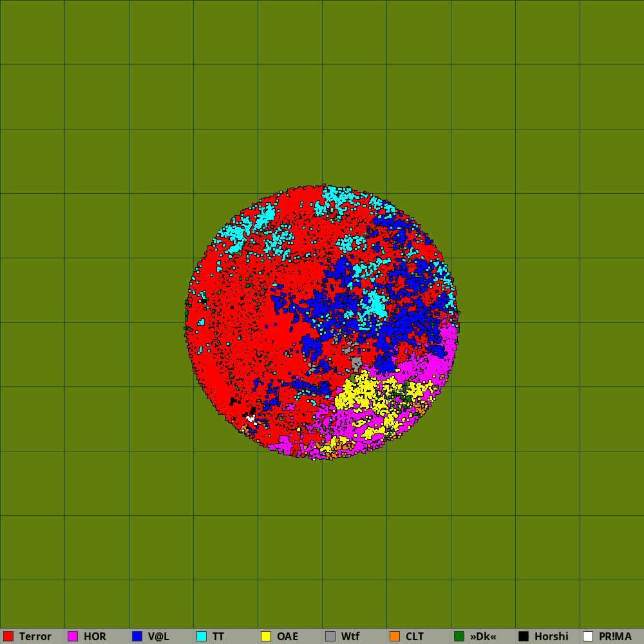The width and height of the screenshot is (644, 644).
Task: Click the red Terror legend swatch
Action: point(8,636)
